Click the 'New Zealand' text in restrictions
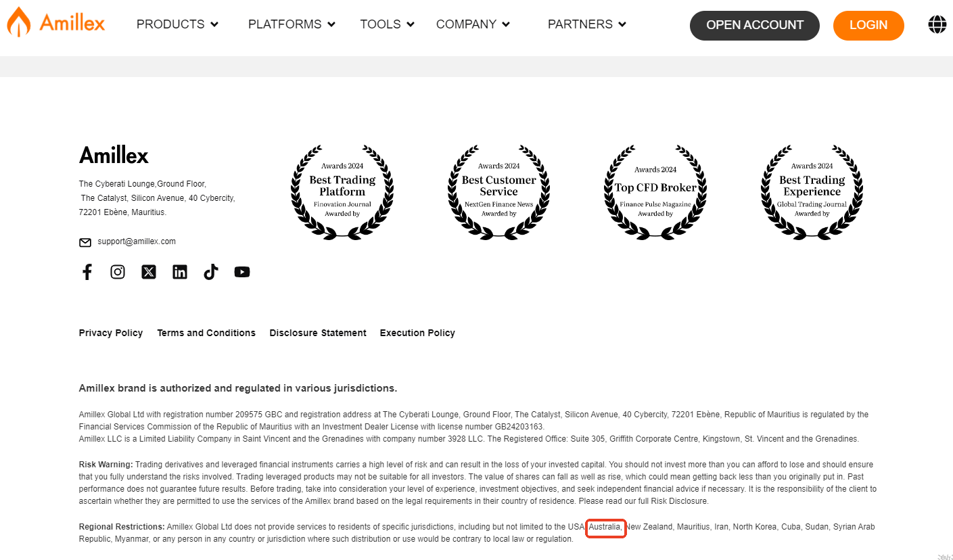This screenshot has width=953, height=560. point(649,527)
